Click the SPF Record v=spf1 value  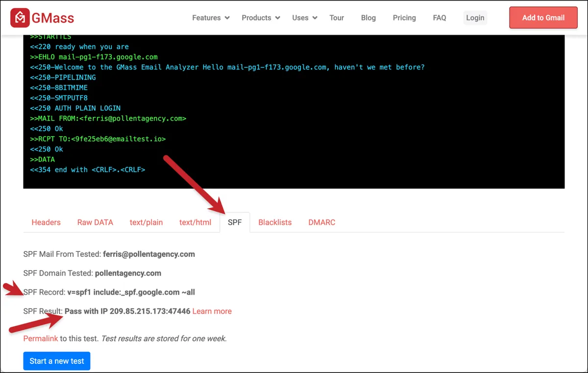pos(131,292)
